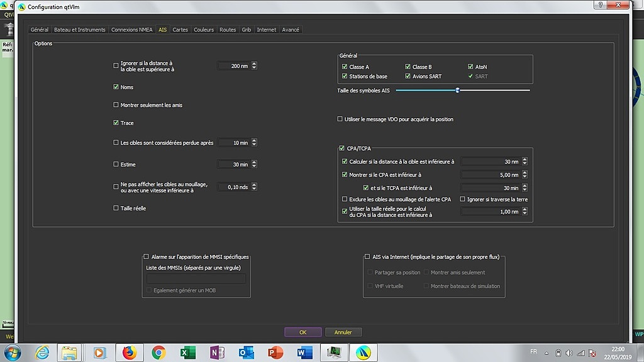The height and width of the screenshot is (362, 644).
Task: Open the Connexions NMEA tab
Action: tap(132, 30)
